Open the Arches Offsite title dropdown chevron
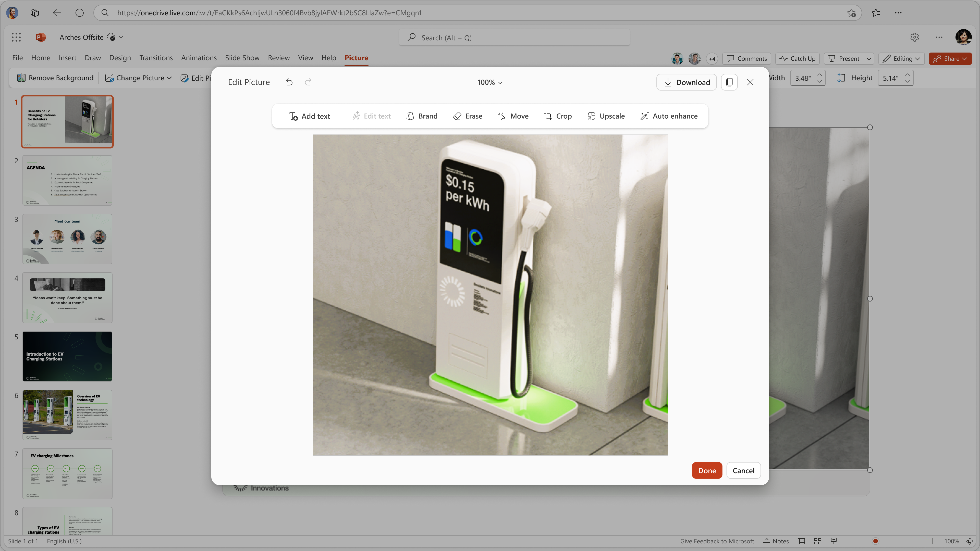This screenshot has height=551, width=980. click(121, 37)
